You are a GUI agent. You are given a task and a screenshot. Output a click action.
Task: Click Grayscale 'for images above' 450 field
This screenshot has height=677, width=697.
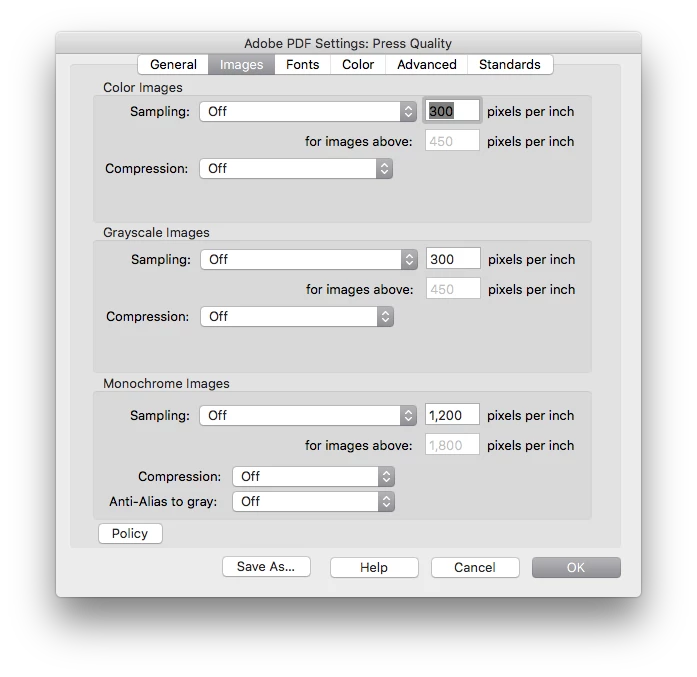pos(453,289)
